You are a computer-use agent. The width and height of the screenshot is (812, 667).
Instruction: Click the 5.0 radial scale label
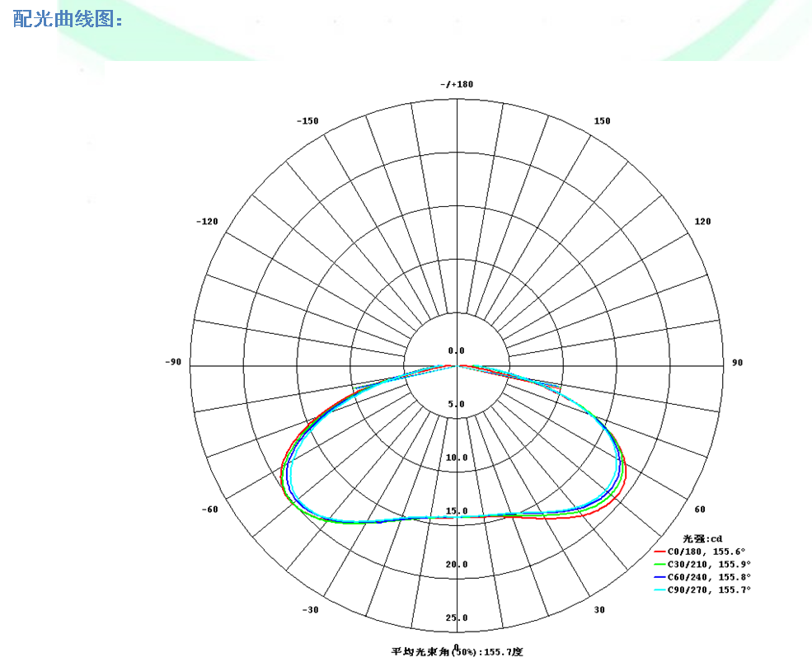456,405
